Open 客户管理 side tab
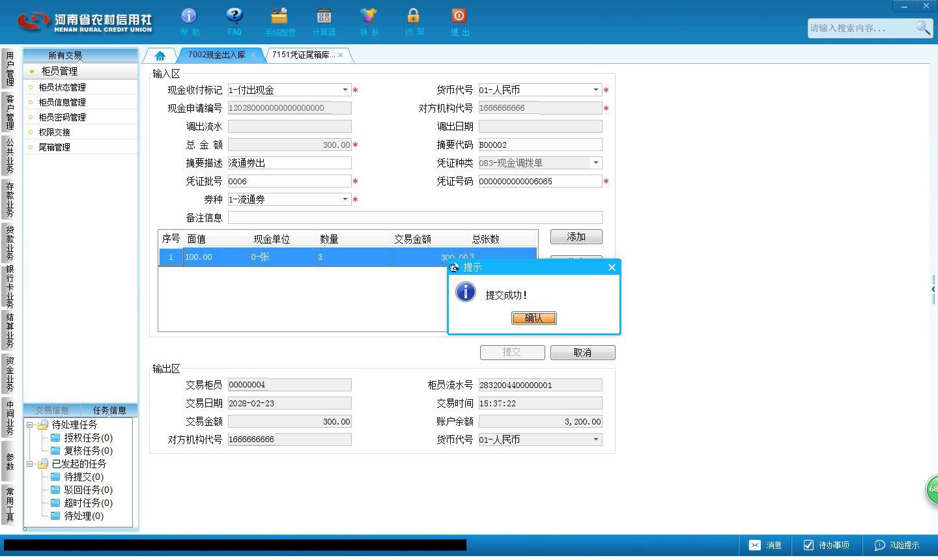Viewport: 938px width, 560px height. (x=9, y=112)
